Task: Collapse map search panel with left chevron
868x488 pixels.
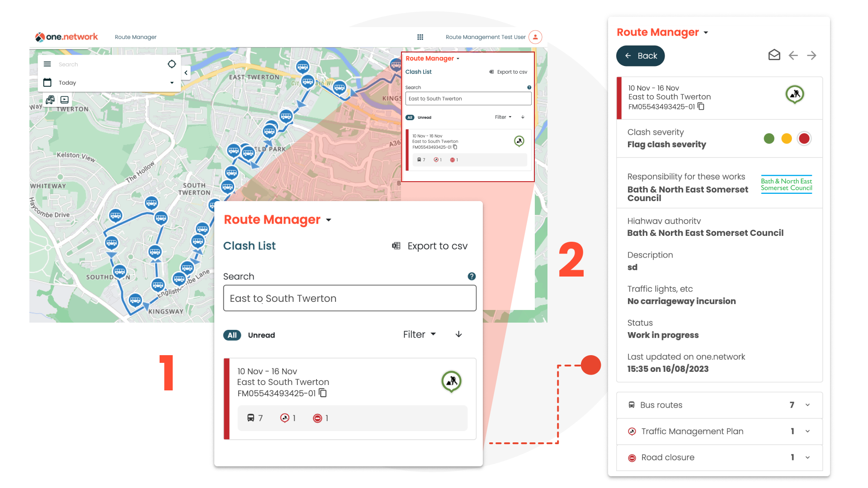Action: click(x=186, y=72)
